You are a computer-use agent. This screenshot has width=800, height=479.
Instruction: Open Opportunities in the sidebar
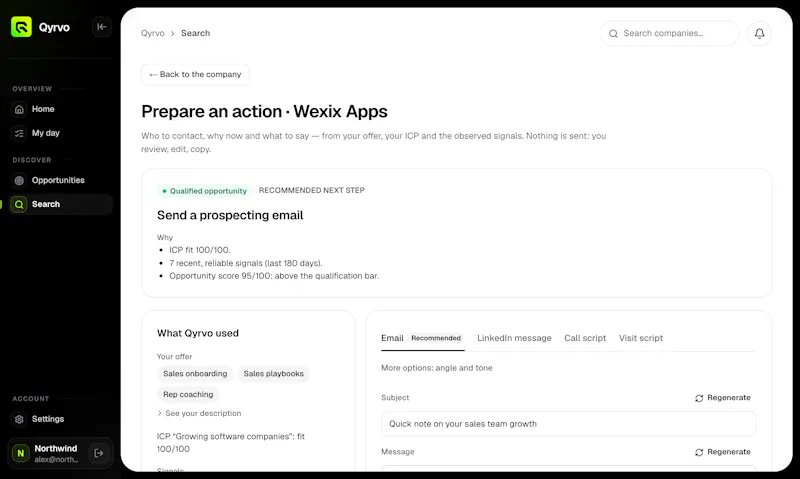[60, 180]
